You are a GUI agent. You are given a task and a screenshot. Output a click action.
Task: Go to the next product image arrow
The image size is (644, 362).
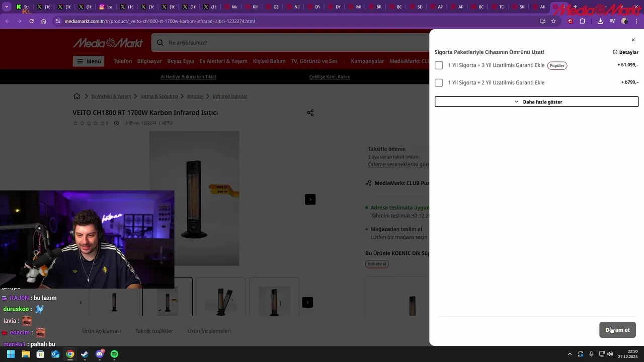click(310, 200)
